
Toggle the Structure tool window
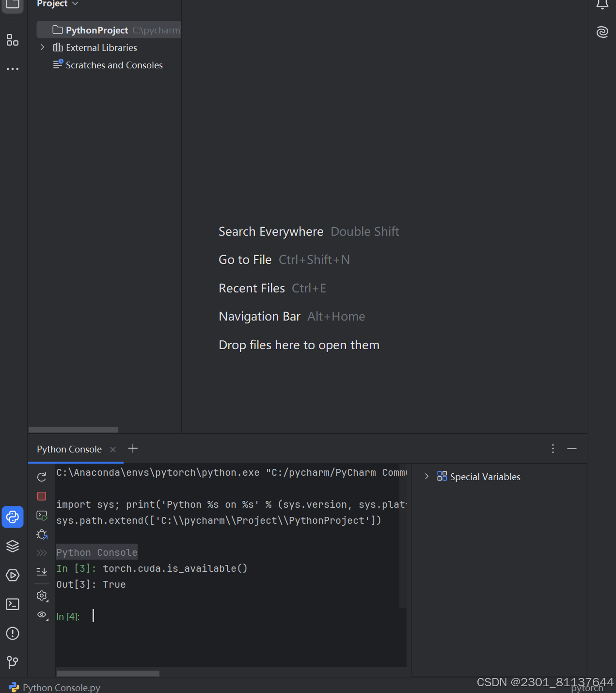tap(13, 40)
